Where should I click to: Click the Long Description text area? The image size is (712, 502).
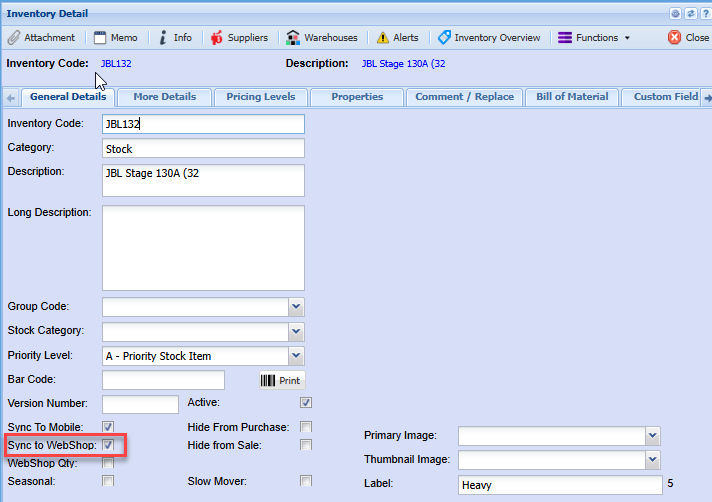pyautogui.click(x=203, y=248)
